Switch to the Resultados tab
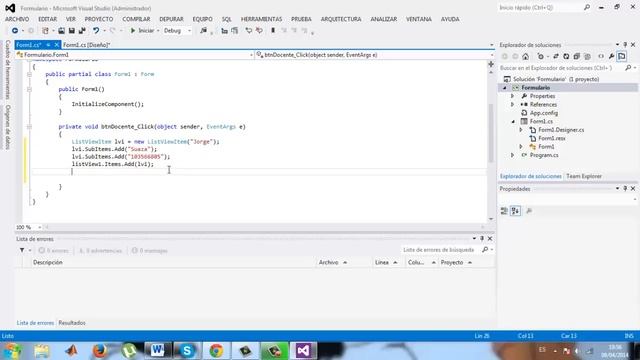The width and height of the screenshot is (640, 360). coord(72,323)
